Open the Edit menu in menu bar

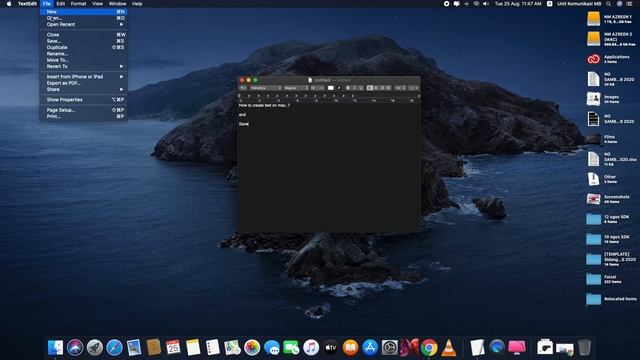(61, 4)
